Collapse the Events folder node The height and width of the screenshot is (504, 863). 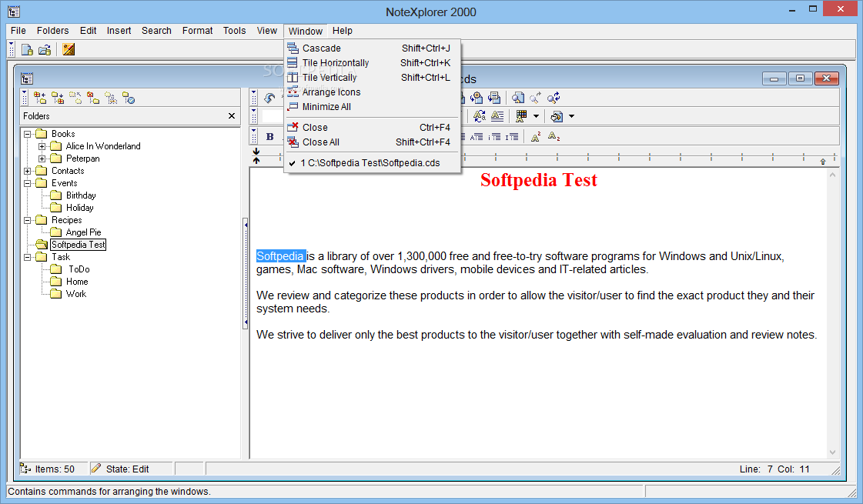27,183
